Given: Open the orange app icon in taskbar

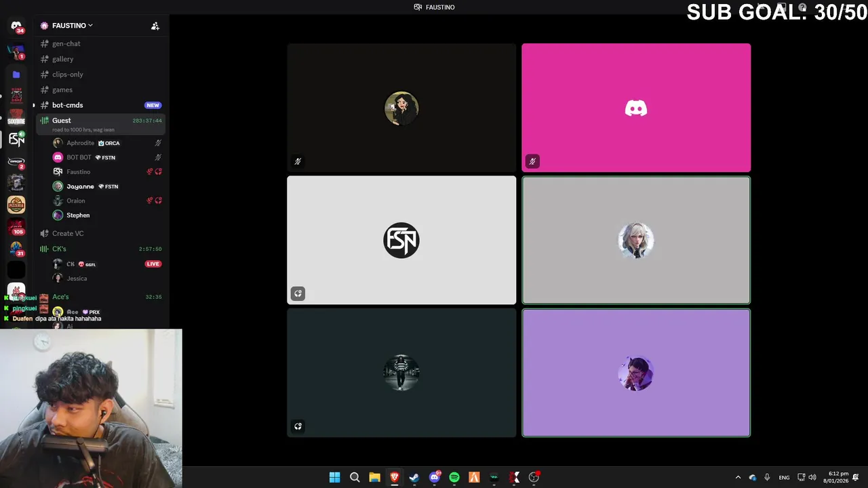Looking at the screenshot, I should click(474, 477).
